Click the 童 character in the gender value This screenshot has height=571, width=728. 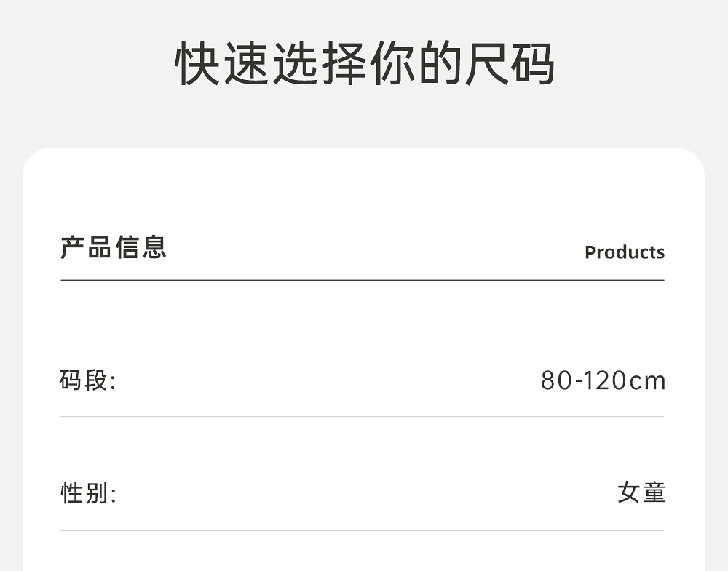pyautogui.click(x=654, y=493)
